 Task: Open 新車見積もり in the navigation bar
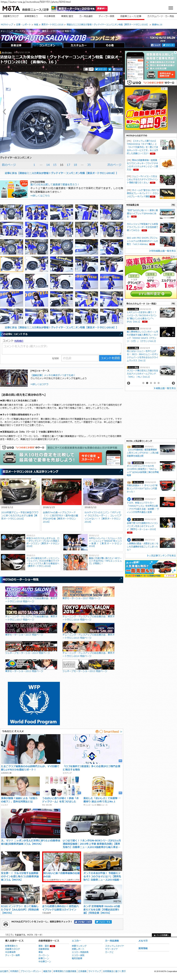pos(31,16)
